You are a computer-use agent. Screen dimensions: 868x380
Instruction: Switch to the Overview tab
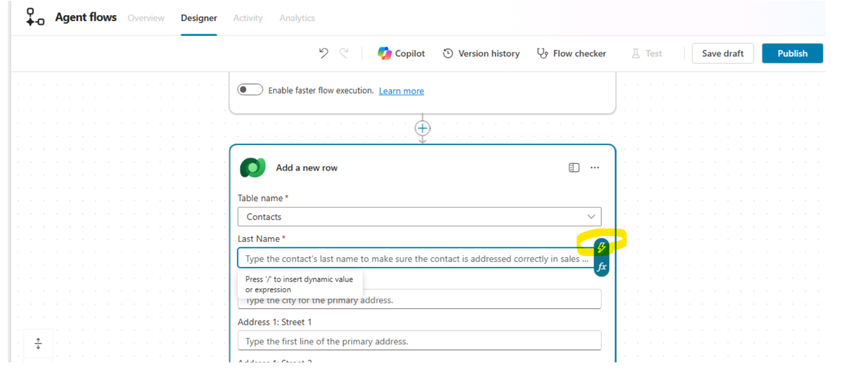[x=146, y=18]
